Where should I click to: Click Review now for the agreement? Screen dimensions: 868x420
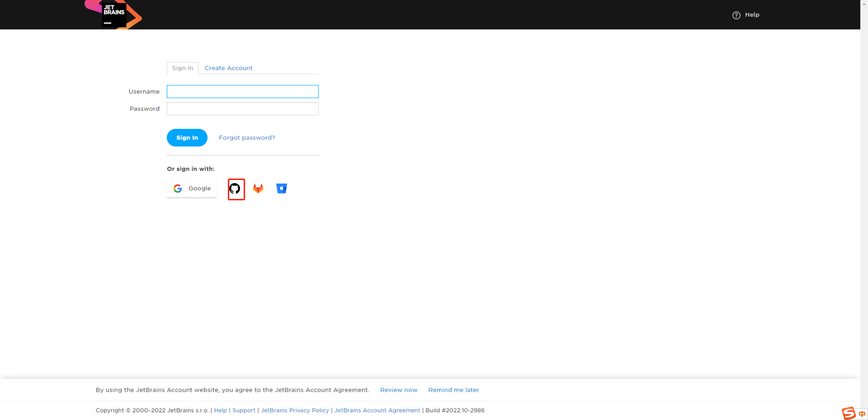(x=398, y=390)
